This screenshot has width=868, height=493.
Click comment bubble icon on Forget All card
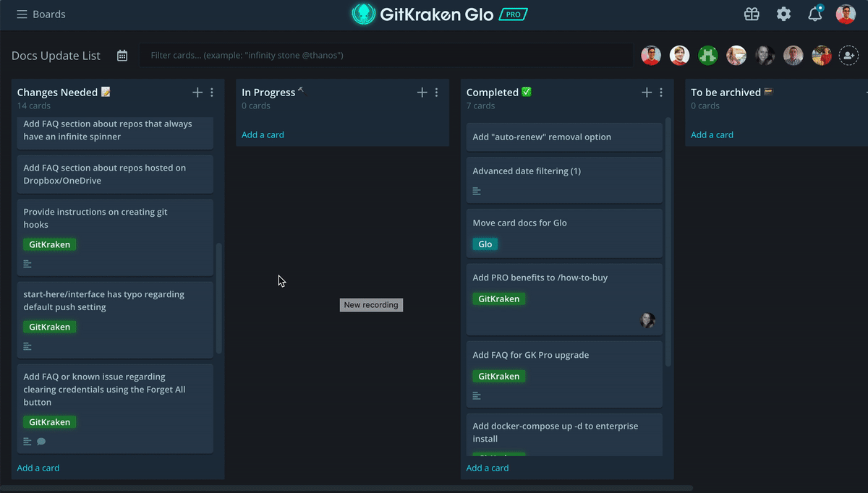(41, 442)
